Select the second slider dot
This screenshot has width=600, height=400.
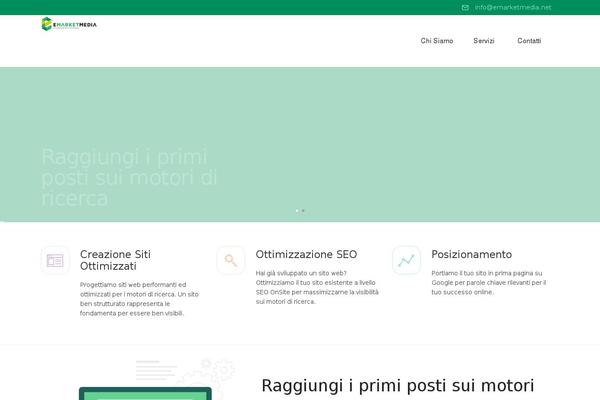[303, 211]
